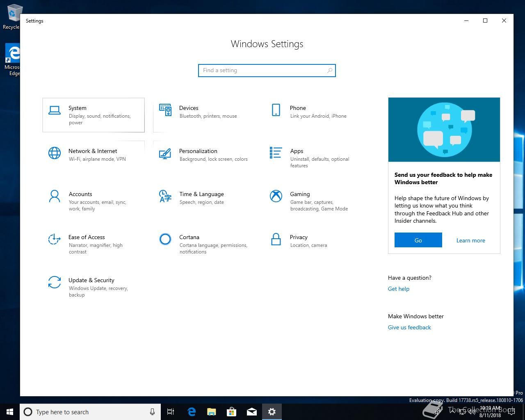Click the Accounts heading text
Image resolution: width=525 pixels, height=420 pixels.
click(80, 194)
